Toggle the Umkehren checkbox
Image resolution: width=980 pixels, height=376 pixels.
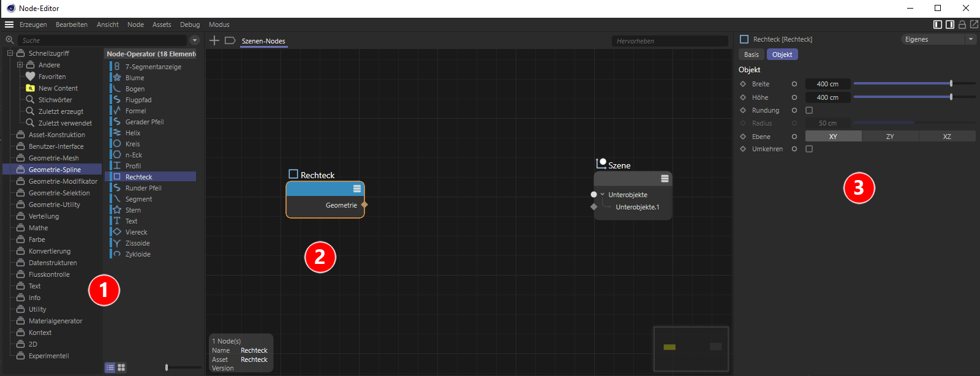tap(809, 149)
